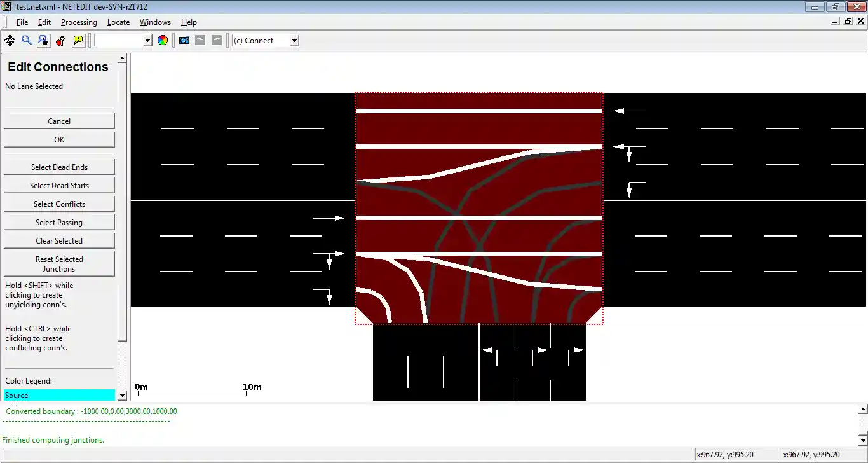The image size is (868, 463).
Task: Toggle the magnifier-with-cursor selection icon
Action: click(x=43, y=40)
